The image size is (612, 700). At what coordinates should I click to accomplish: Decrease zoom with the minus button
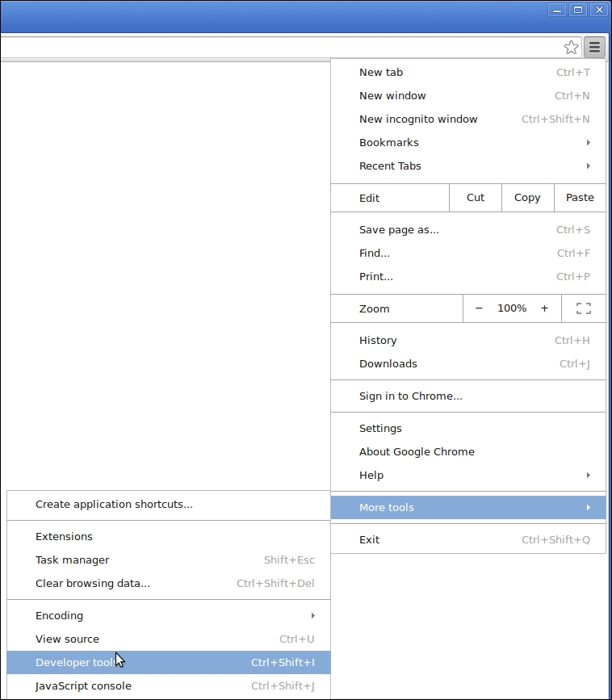click(x=479, y=308)
